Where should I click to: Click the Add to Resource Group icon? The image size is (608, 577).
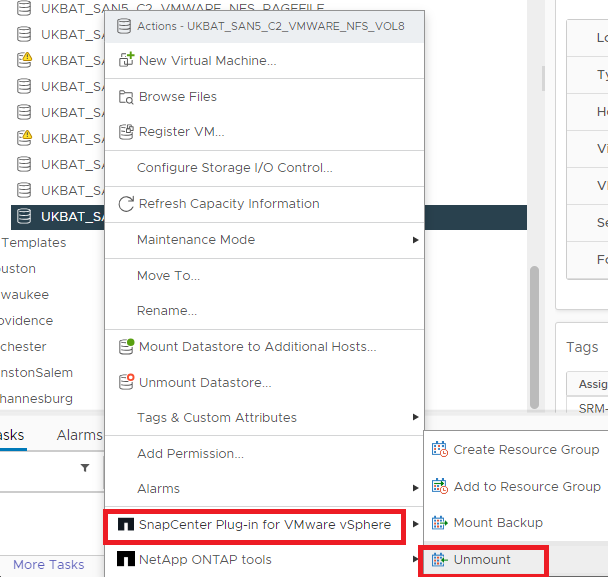coord(440,486)
